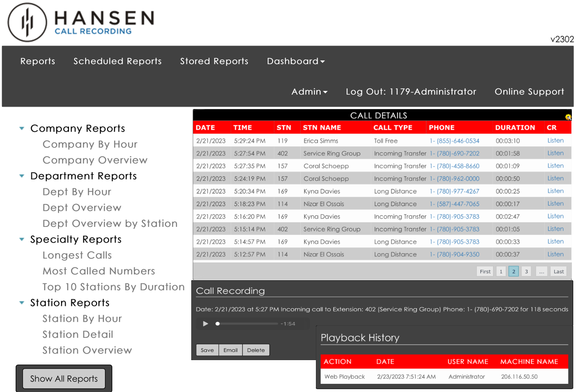This screenshot has height=392, width=578.
Task: Save the call recording
Action: coord(207,350)
